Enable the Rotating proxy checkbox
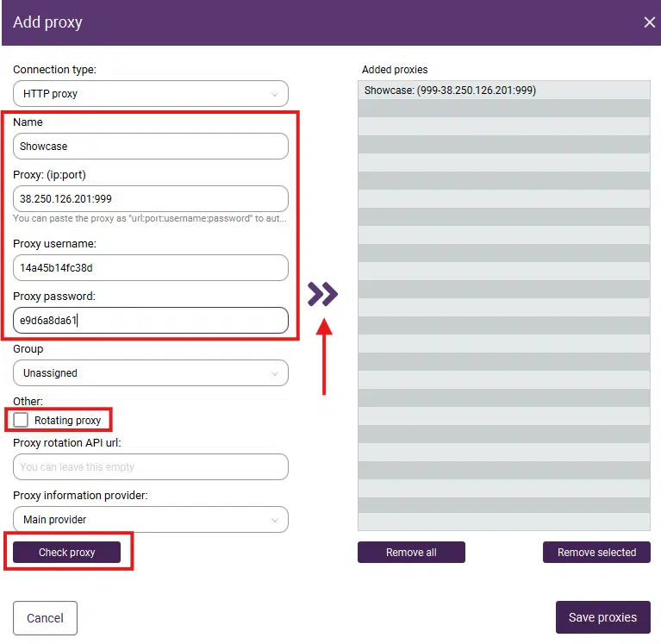 (21, 420)
